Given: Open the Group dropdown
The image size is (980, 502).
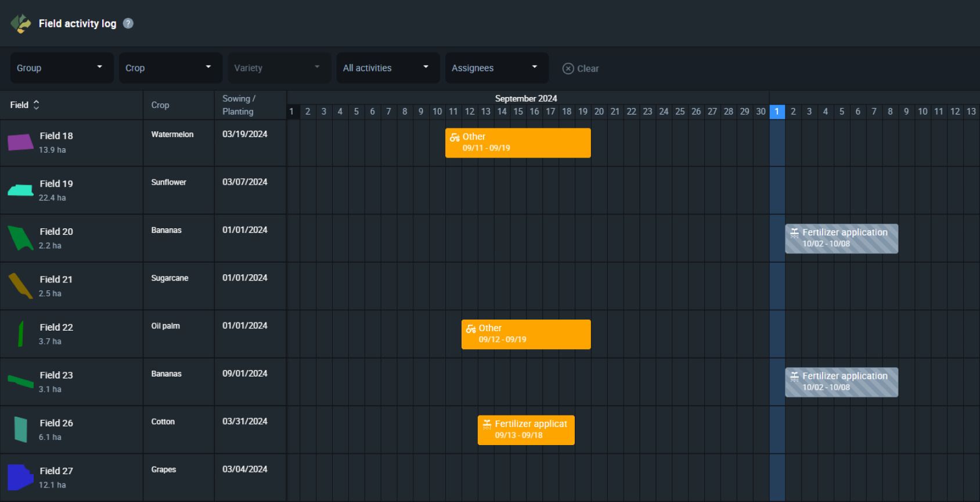Looking at the screenshot, I should point(62,68).
